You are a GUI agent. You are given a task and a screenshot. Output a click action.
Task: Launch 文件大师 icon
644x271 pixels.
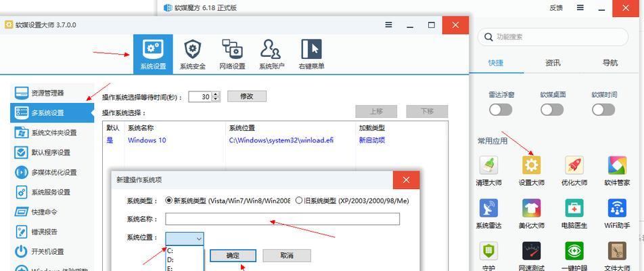(x=617, y=251)
